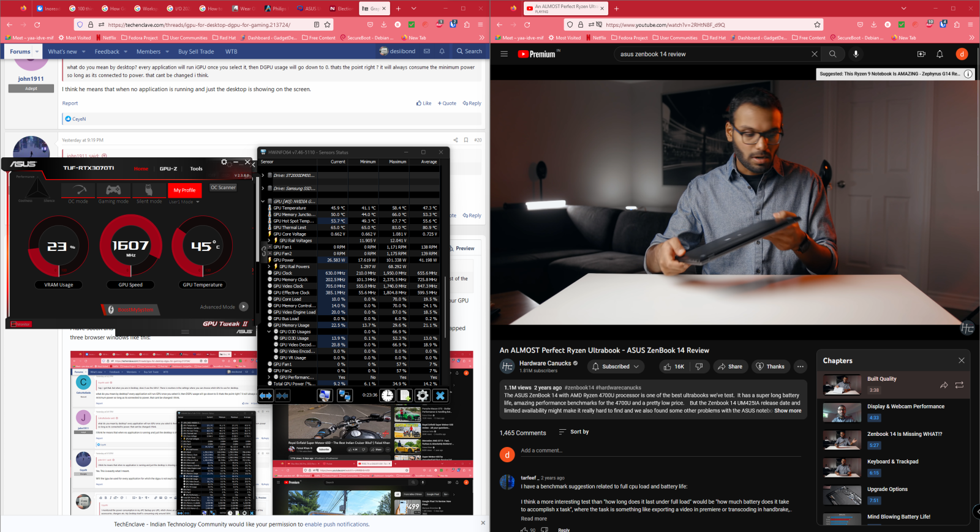
Task: Open YouTube create video icon
Action: click(921, 54)
